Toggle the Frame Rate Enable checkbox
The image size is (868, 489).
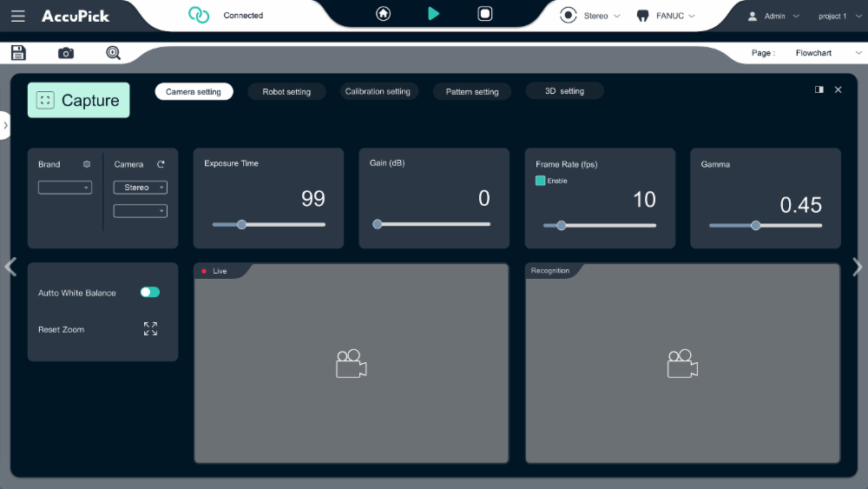pyautogui.click(x=541, y=181)
